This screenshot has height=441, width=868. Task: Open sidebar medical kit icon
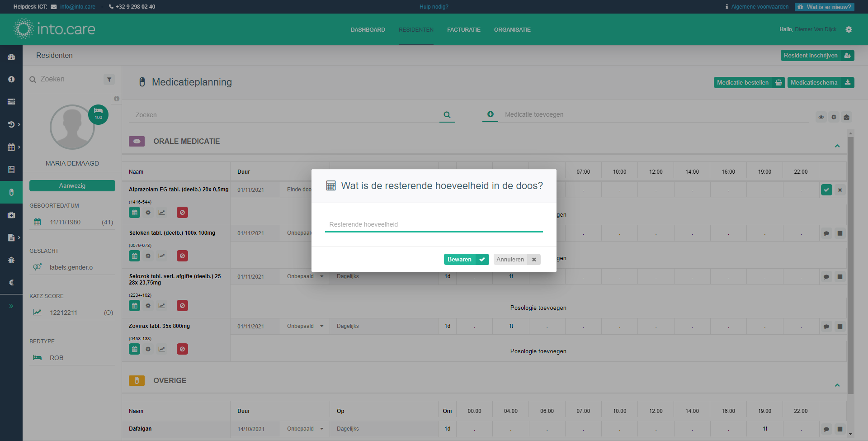pos(11,215)
